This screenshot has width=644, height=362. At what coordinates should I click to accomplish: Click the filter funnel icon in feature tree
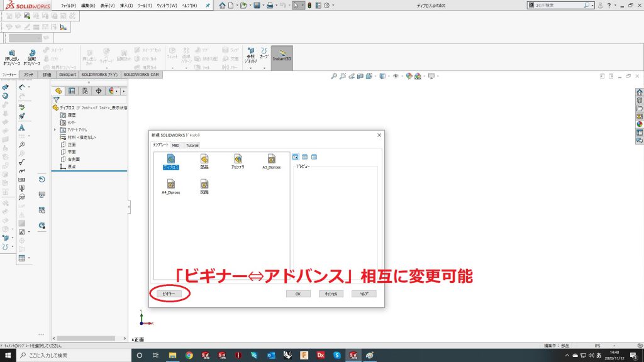coord(56,100)
